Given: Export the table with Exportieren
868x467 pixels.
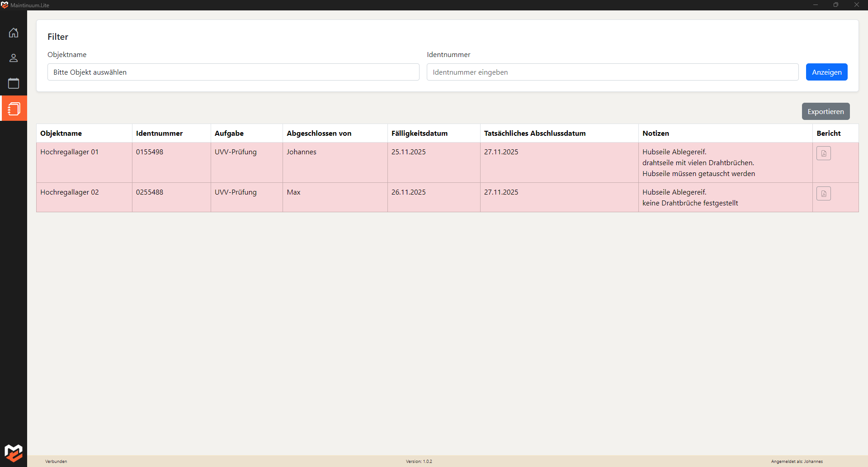Looking at the screenshot, I should (x=826, y=111).
